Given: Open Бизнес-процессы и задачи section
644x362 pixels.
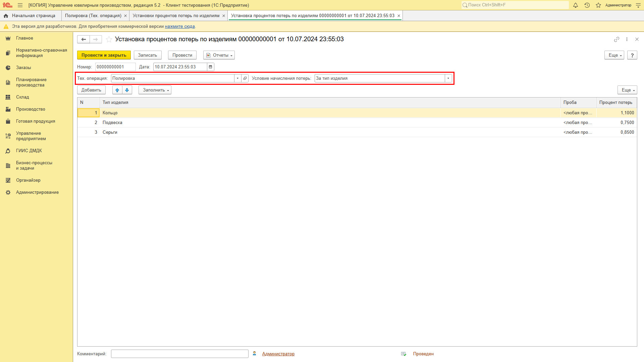Looking at the screenshot, I should point(34,166).
